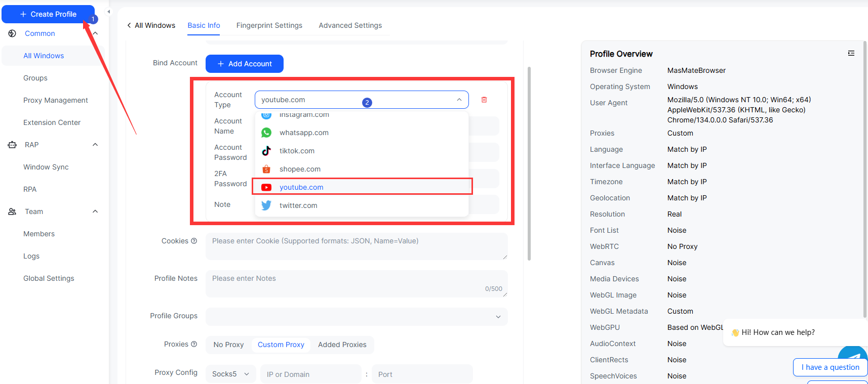This screenshot has width=868, height=384.
Task: Collapse the left sidebar arrow
Action: 108,12
